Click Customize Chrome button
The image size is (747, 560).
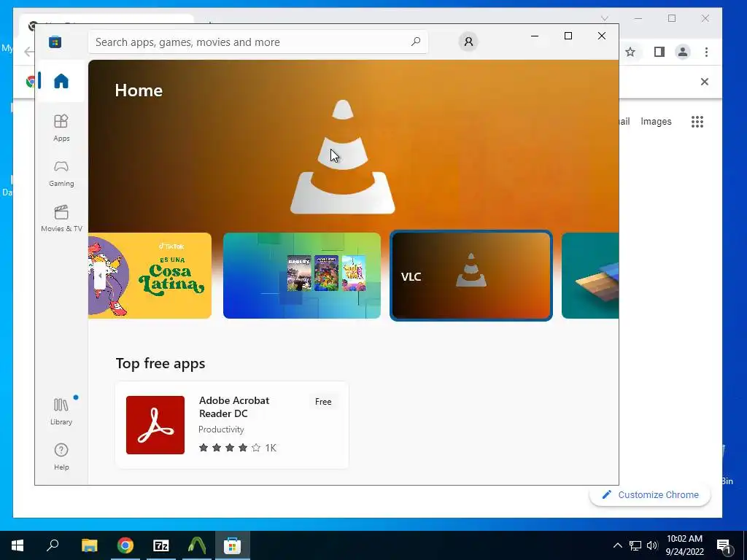(x=650, y=495)
